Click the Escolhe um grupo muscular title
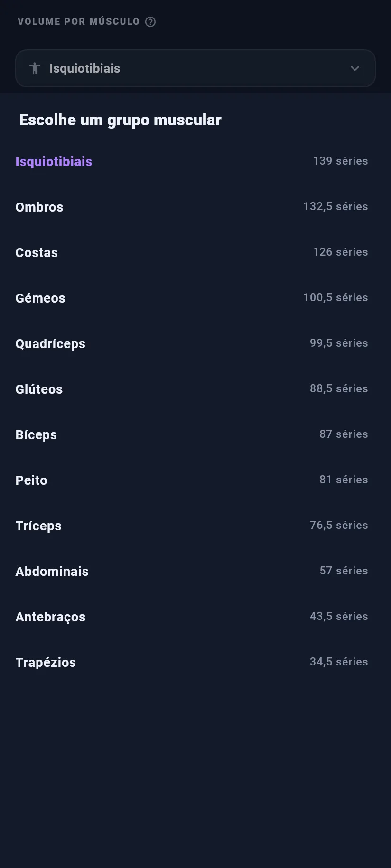The height and width of the screenshot is (868, 391). click(120, 120)
